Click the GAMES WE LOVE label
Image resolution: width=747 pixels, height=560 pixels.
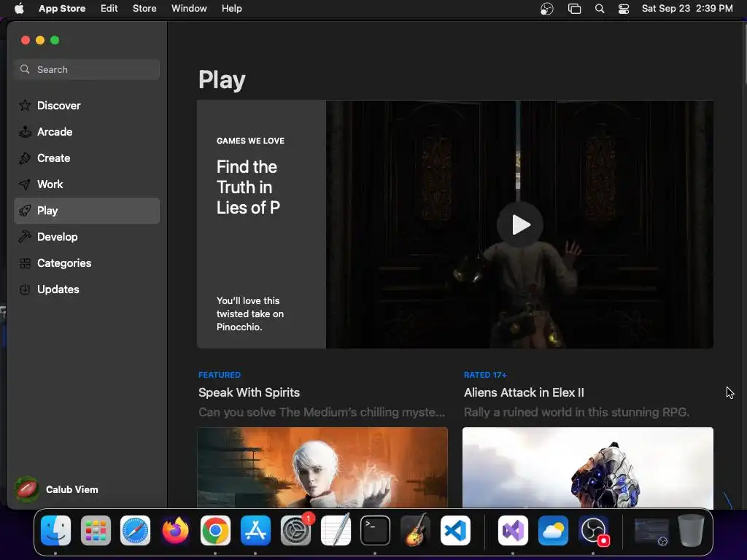click(x=251, y=141)
